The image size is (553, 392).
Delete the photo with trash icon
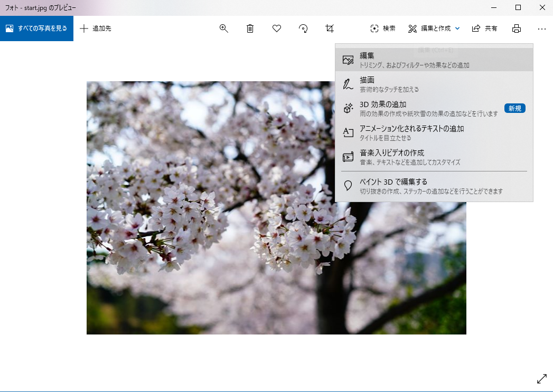coord(250,28)
